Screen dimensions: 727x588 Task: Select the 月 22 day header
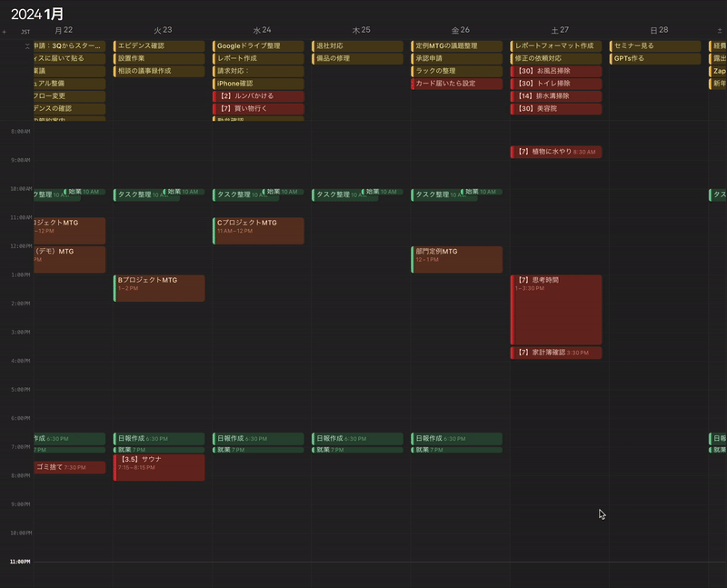(x=64, y=30)
